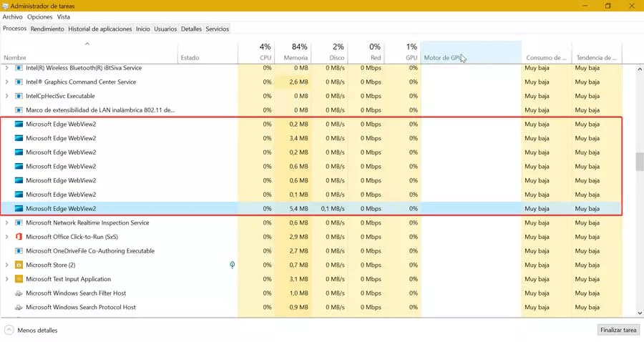Select the Marco de extensibilidad de LAN inalámbrica row
This screenshot has height=342, width=644.
pos(311,110)
